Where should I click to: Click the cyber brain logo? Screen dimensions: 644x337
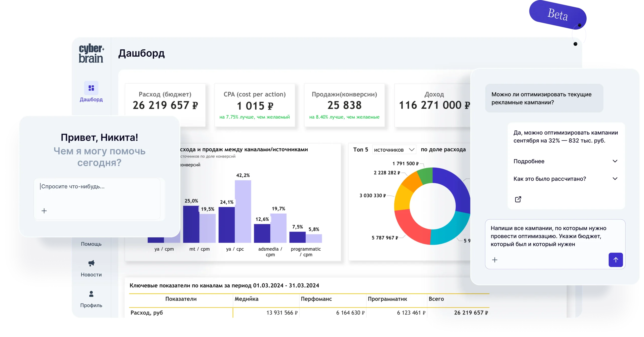click(x=91, y=53)
